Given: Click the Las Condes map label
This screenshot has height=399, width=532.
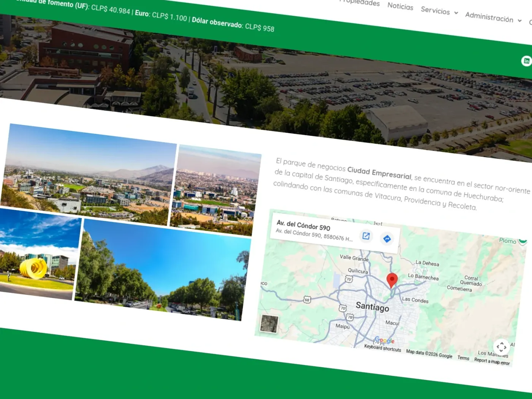Looking at the screenshot, I should coord(415,300).
